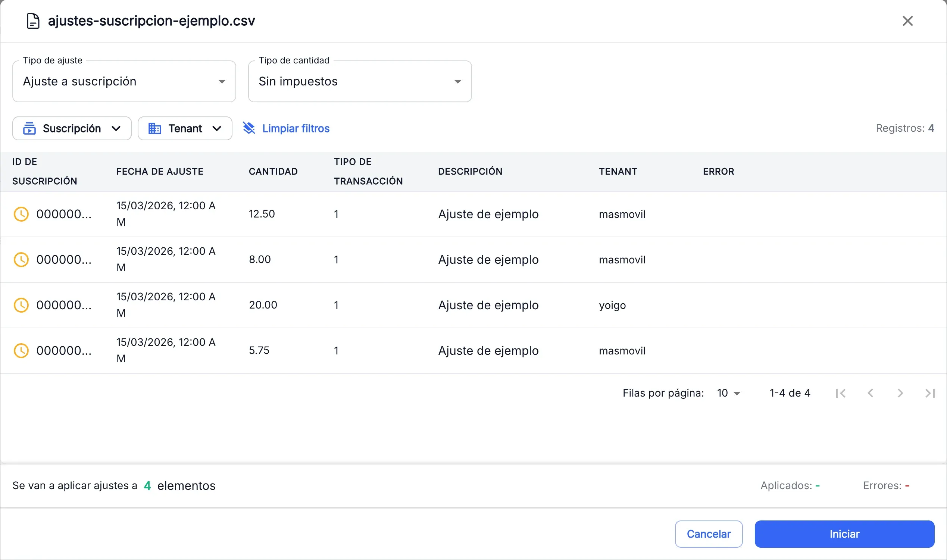
Task: Click the Cancelar button
Action: (x=709, y=534)
